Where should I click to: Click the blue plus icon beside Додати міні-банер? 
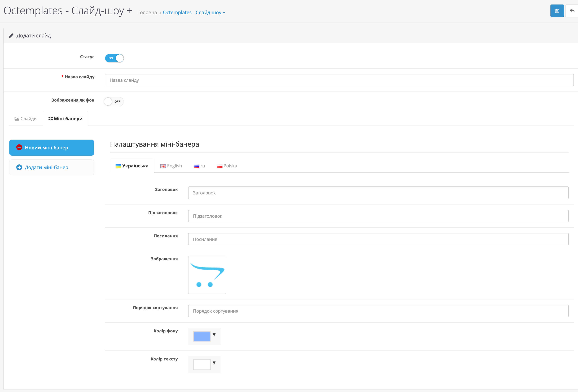point(19,167)
